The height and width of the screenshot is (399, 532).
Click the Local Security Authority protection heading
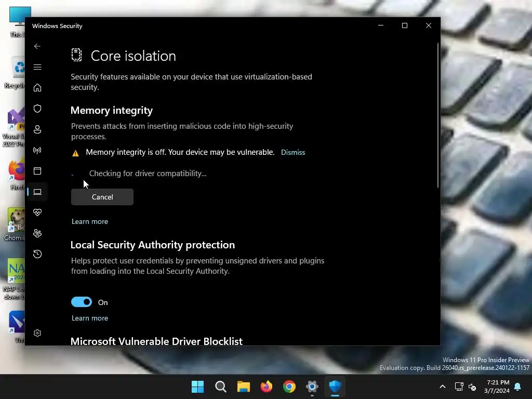(x=153, y=245)
